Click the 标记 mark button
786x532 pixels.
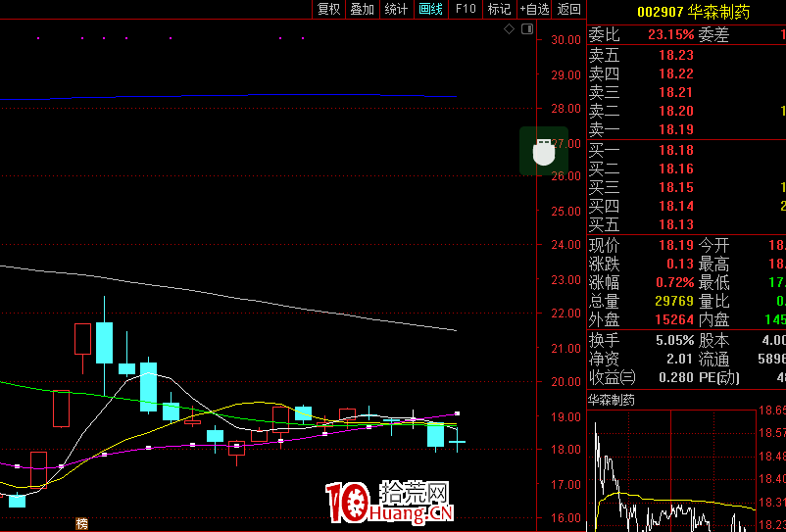coord(499,9)
